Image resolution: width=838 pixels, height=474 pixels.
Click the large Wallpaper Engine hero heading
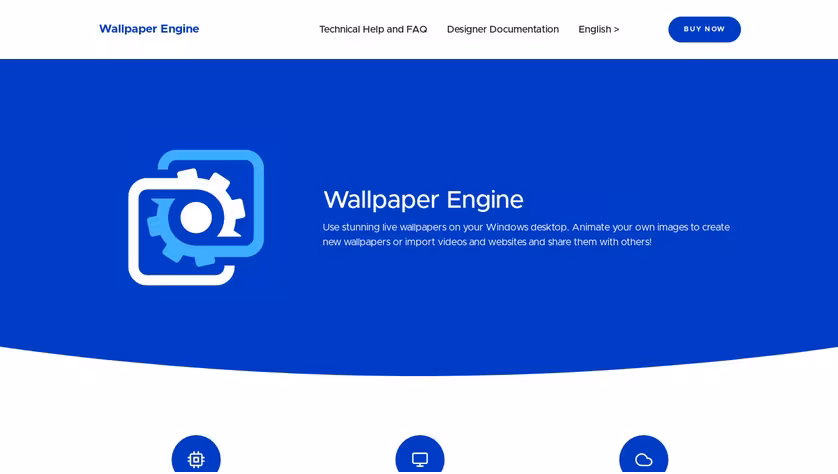pyautogui.click(x=423, y=200)
